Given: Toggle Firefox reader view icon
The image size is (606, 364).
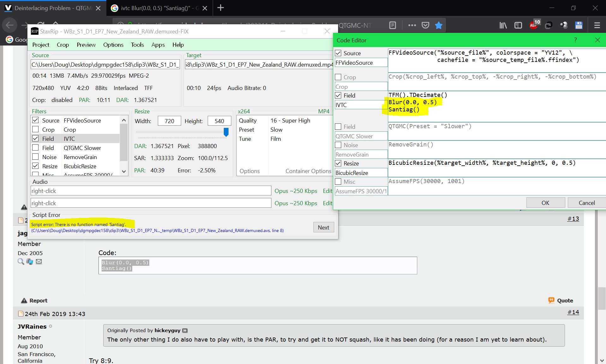Looking at the screenshot, I should point(392,25).
